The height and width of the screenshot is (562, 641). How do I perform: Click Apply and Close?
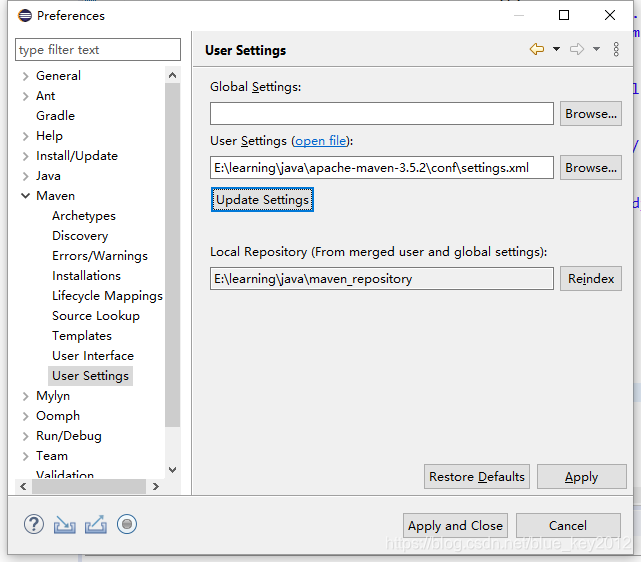pyautogui.click(x=455, y=526)
